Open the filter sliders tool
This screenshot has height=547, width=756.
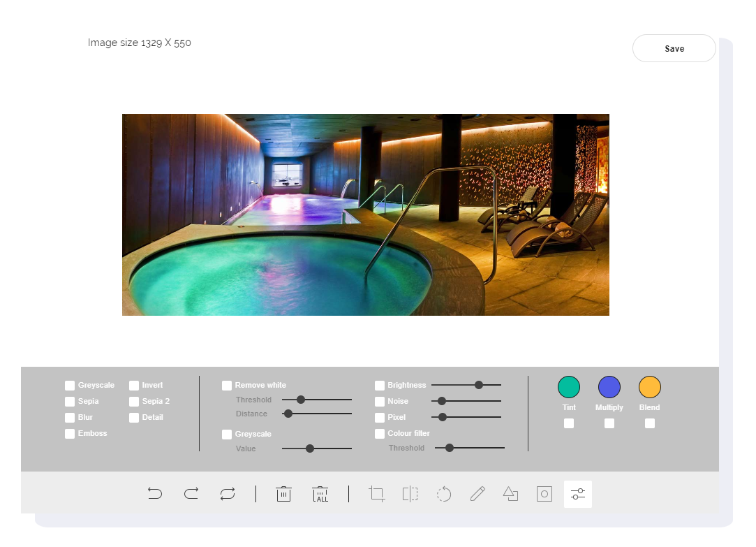pyautogui.click(x=578, y=494)
